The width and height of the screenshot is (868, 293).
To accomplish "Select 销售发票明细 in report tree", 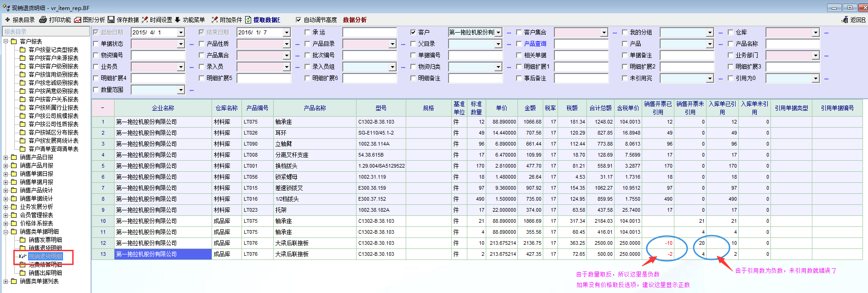I will tap(45, 240).
